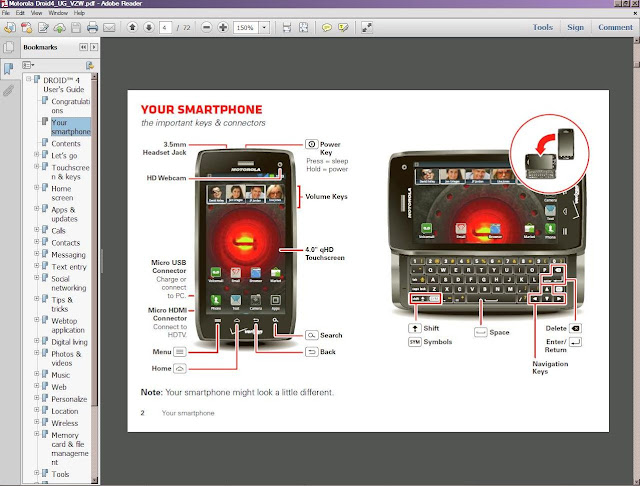Click the Edit PDF toolbar icon
Screen dimensions: 640x486
[x=43, y=28]
